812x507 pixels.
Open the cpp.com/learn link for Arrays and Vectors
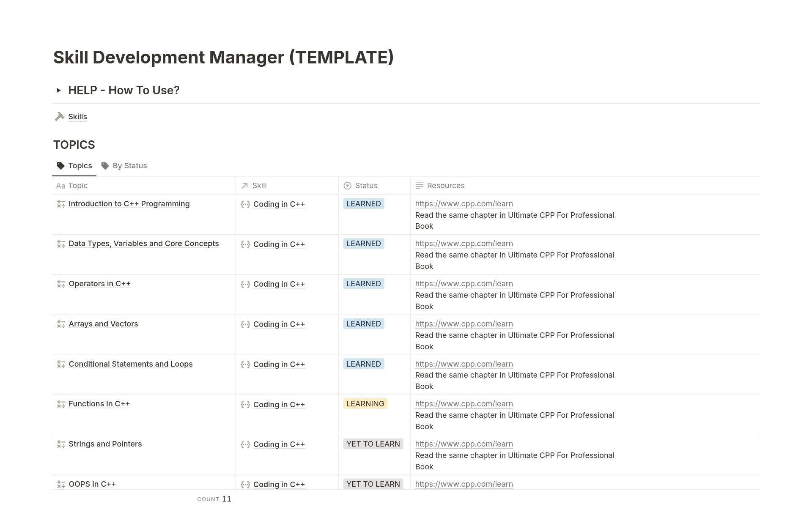464,323
